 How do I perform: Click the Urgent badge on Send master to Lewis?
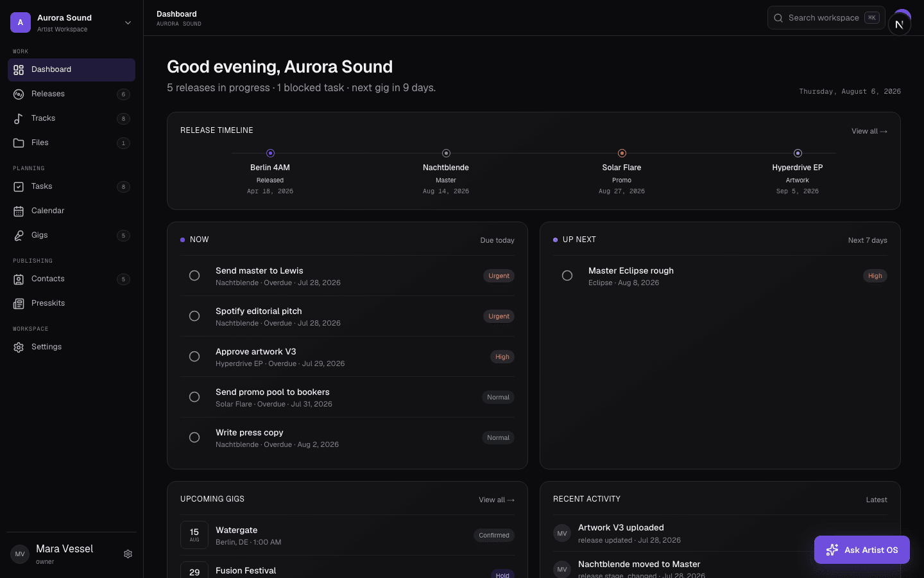coord(499,276)
